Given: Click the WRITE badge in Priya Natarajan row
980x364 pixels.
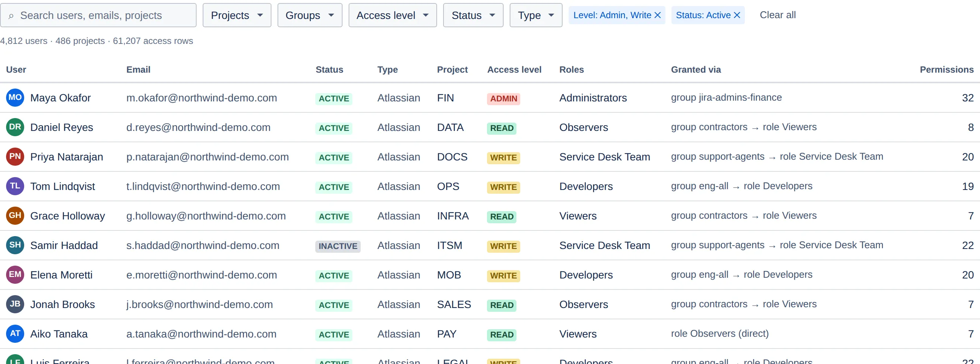Looking at the screenshot, I should [x=503, y=158].
